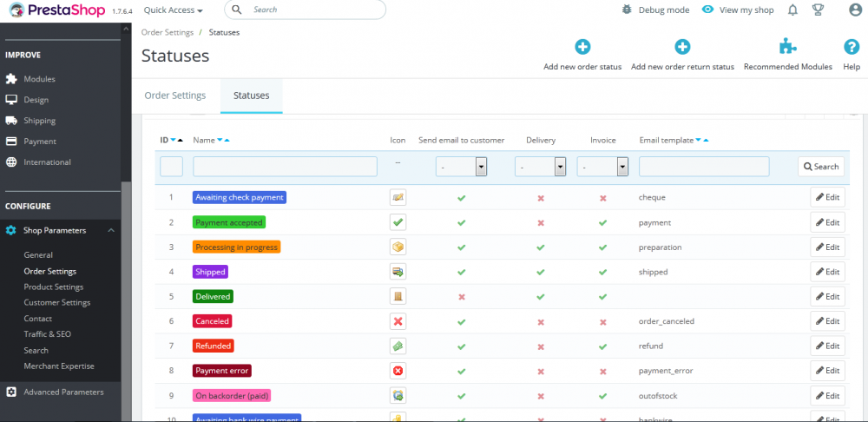Click the Order Settings breadcrumb link

(x=168, y=33)
